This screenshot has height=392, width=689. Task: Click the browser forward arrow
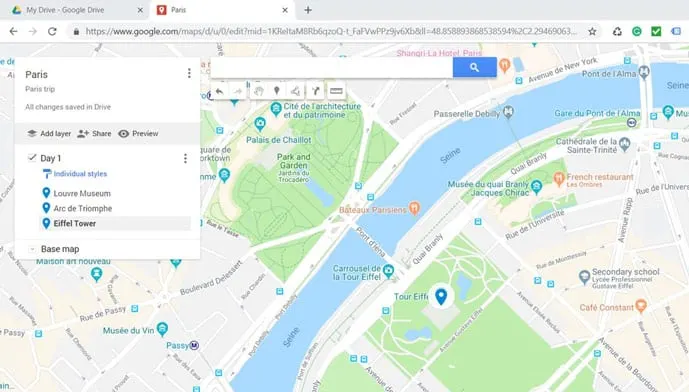(33, 31)
